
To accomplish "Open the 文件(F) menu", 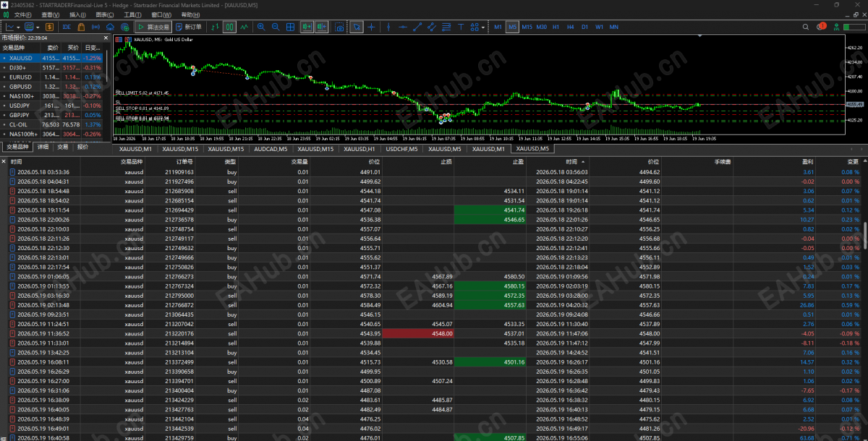I will 23,14.
